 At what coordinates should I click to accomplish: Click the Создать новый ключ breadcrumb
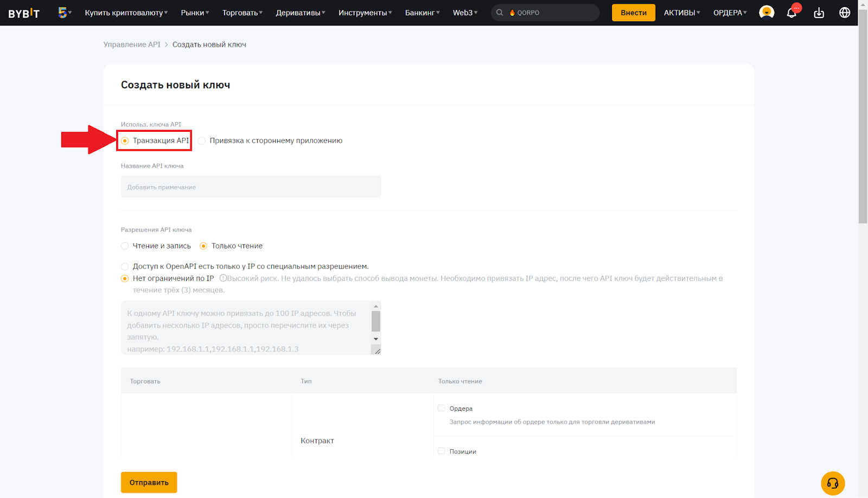coord(209,44)
